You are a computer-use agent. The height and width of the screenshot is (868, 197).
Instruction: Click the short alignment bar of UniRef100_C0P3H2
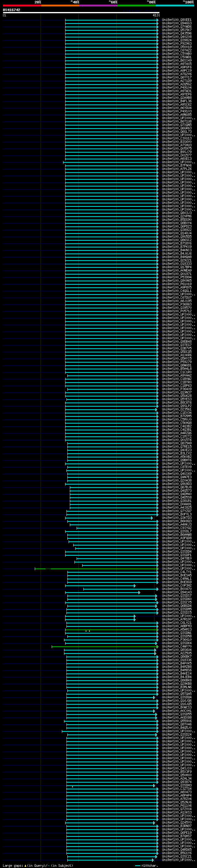pos(100,586)
